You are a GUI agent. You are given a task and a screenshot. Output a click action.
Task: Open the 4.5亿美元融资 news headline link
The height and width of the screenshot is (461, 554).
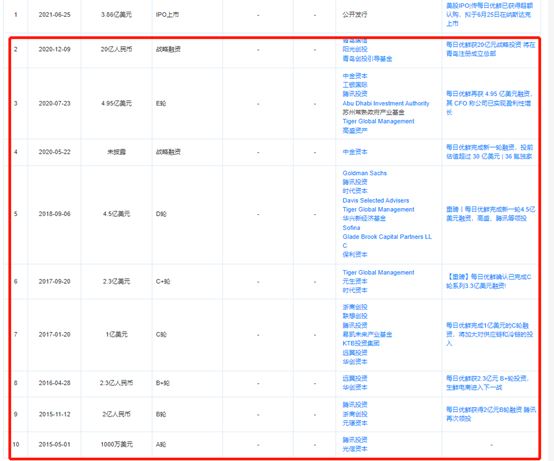tap(490, 214)
